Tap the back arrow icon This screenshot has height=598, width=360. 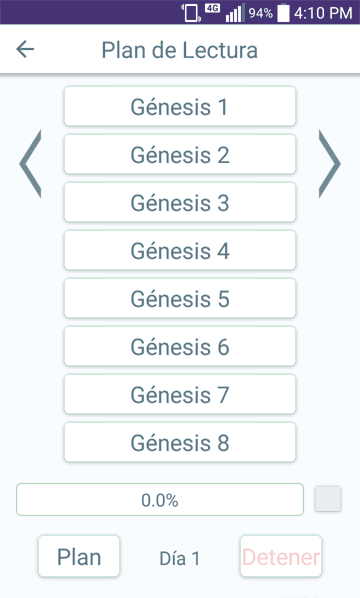(25, 50)
